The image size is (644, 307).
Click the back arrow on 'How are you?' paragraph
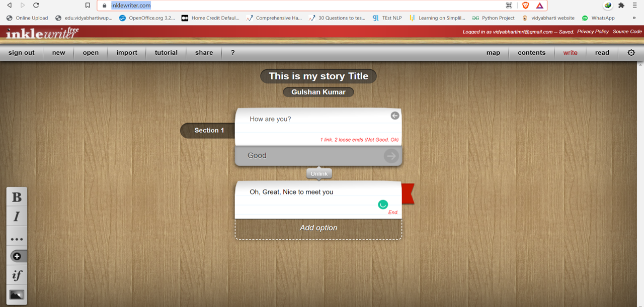coord(395,116)
